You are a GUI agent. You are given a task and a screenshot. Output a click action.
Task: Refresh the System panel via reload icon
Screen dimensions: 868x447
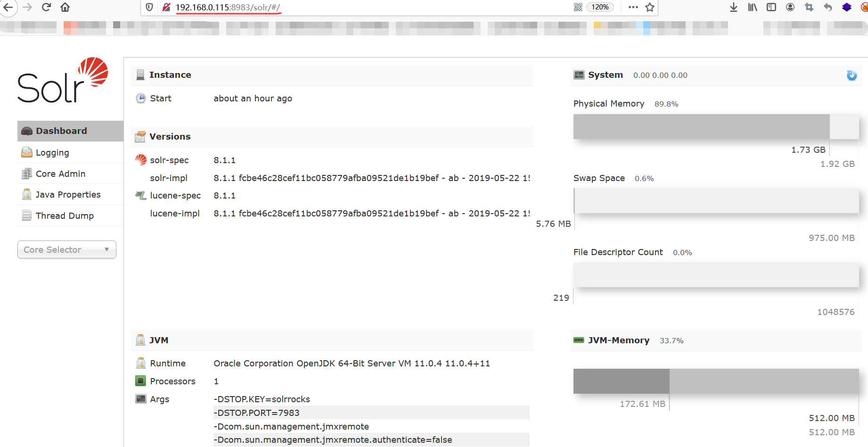tap(852, 75)
